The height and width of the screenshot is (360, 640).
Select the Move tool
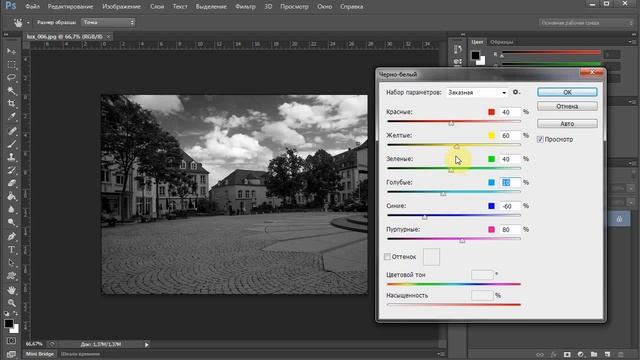(x=11, y=51)
